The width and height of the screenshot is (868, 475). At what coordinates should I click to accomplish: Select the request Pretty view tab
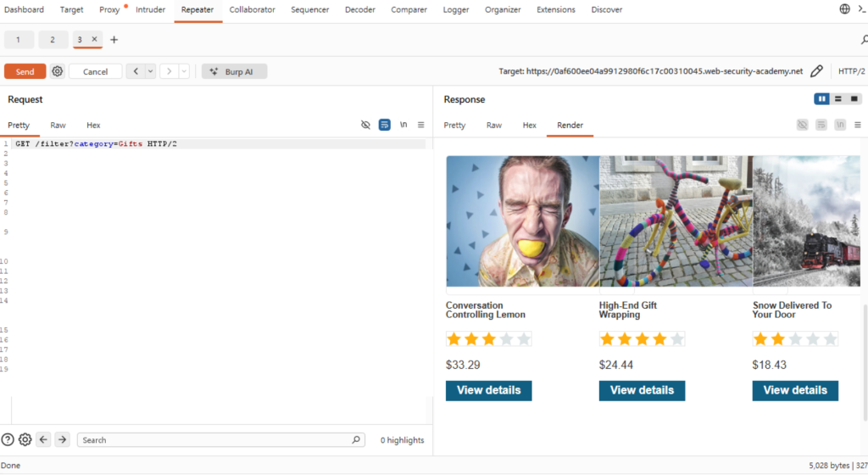pyautogui.click(x=19, y=126)
